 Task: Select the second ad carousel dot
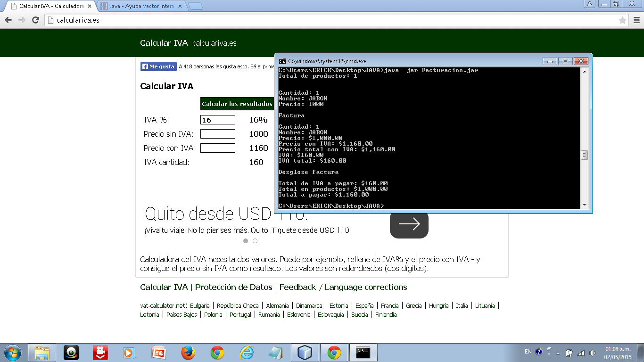255,241
